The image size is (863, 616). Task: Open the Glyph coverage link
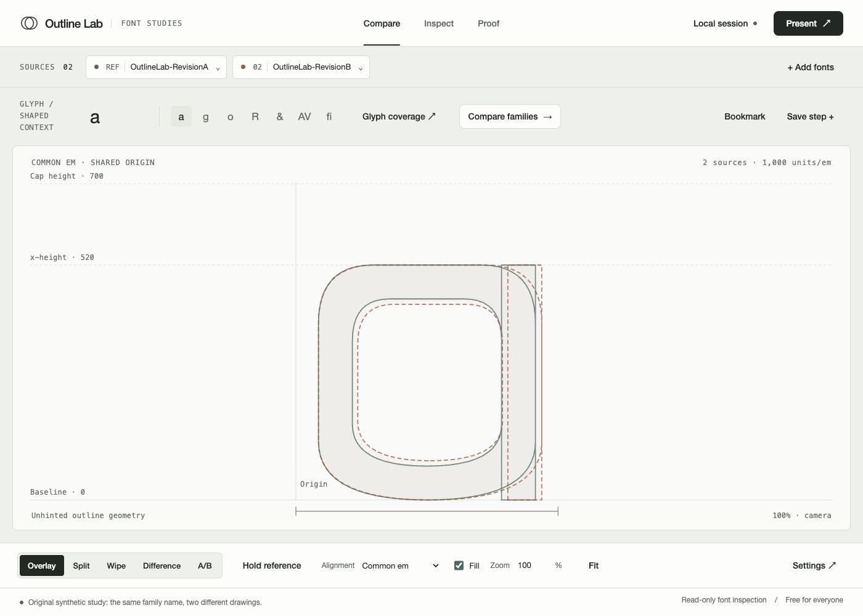399,116
